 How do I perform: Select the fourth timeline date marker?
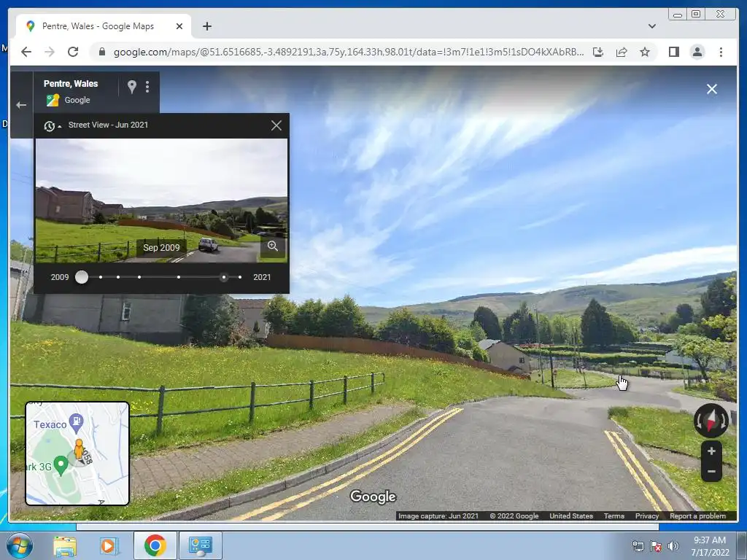[x=139, y=277]
